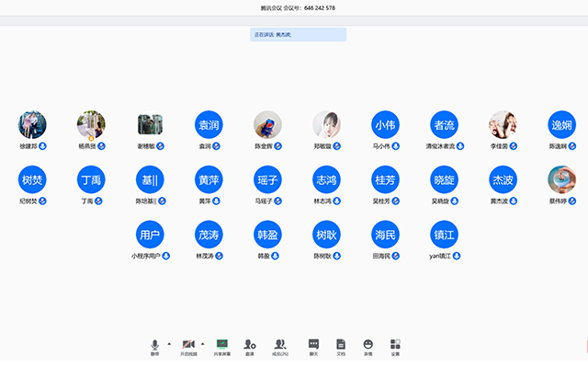The image size is (588, 368).
Task: Open the settings icon in the toolbar
Action: tap(395, 344)
